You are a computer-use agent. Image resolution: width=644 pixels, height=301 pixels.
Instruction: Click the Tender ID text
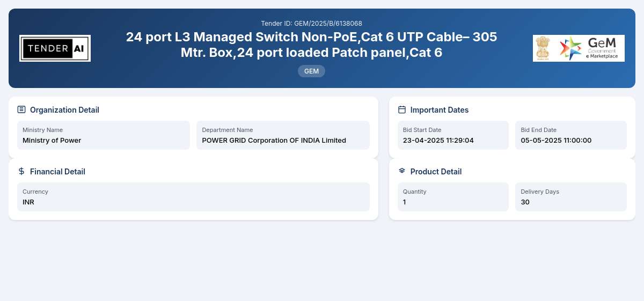[311, 24]
